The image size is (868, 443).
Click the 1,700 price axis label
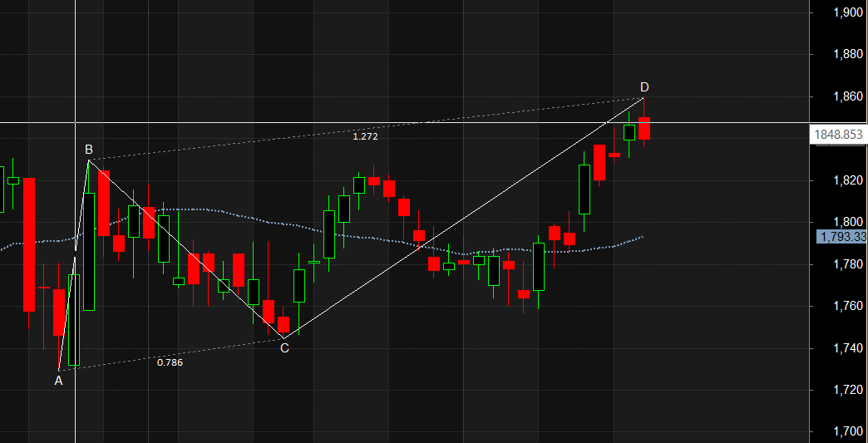click(x=847, y=431)
